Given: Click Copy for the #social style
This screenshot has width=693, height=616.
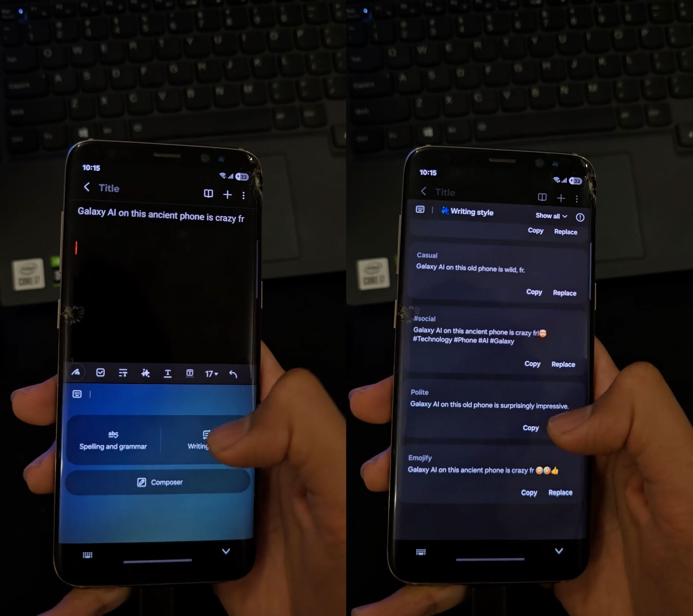Looking at the screenshot, I should click(x=531, y=364).
